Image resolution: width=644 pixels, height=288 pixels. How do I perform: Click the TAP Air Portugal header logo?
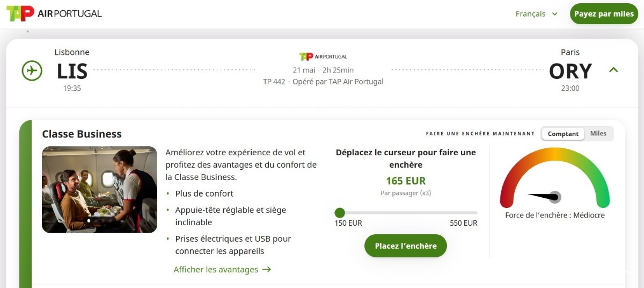click(54, 13)
